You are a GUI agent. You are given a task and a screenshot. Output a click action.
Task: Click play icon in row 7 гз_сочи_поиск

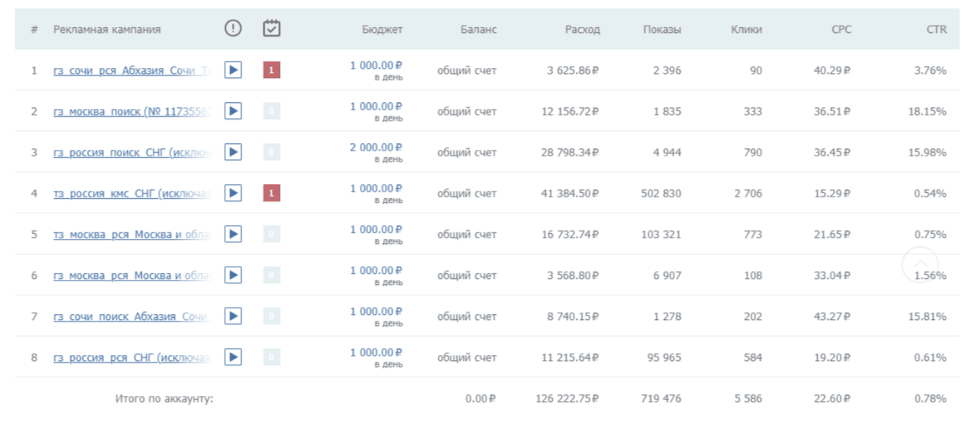pos(233,316)
